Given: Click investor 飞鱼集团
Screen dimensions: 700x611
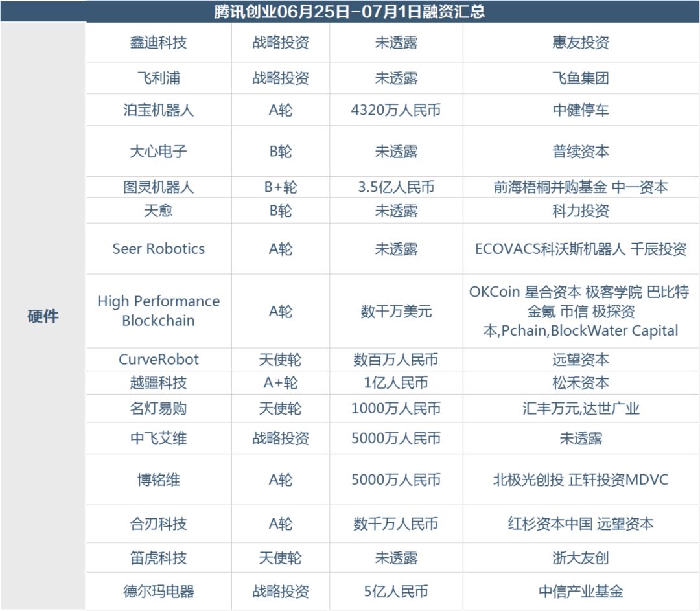Looking at the screenshot, I should (580, 78).
